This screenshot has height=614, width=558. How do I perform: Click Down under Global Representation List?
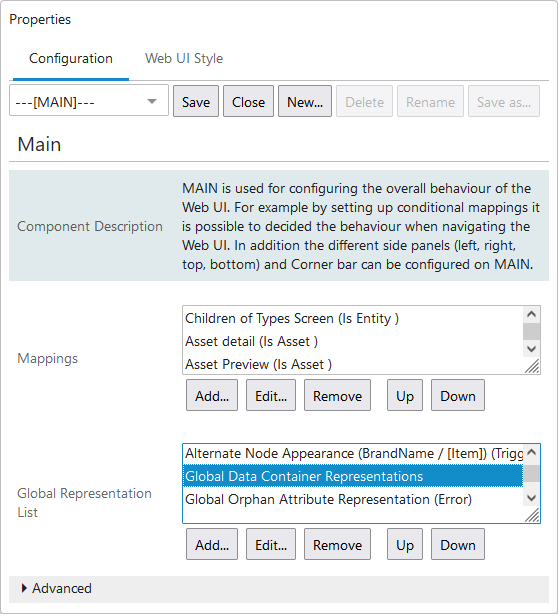pos(458,544)
